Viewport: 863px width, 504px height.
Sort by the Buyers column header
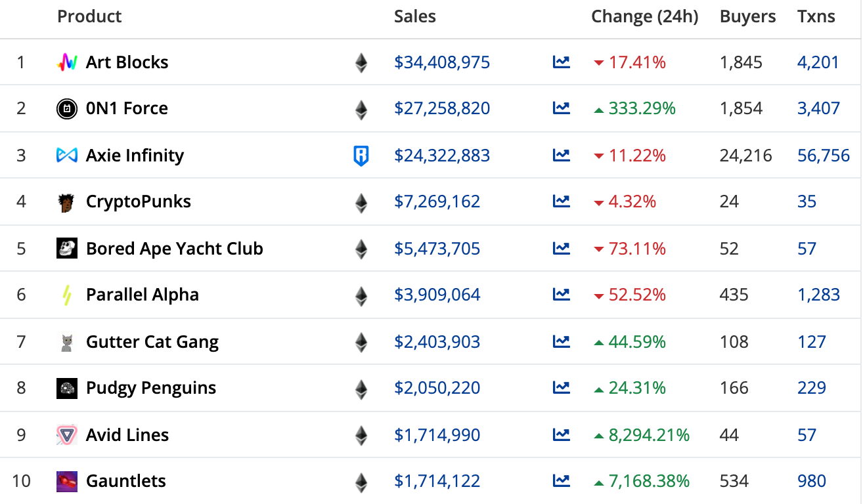pyautogui.click(x=748, y=17)
